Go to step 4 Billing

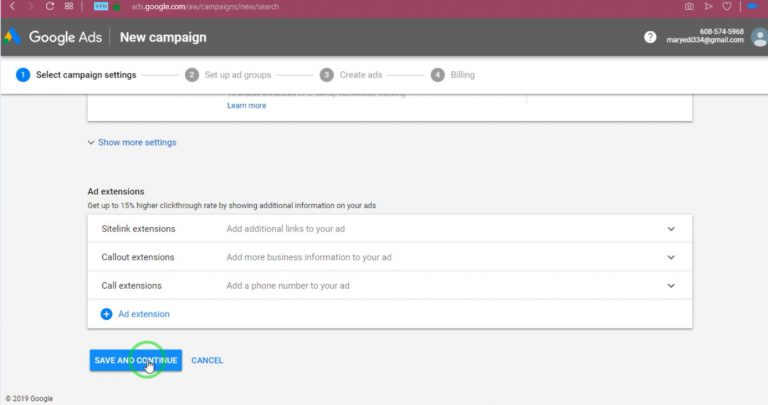tap(453, 75)
